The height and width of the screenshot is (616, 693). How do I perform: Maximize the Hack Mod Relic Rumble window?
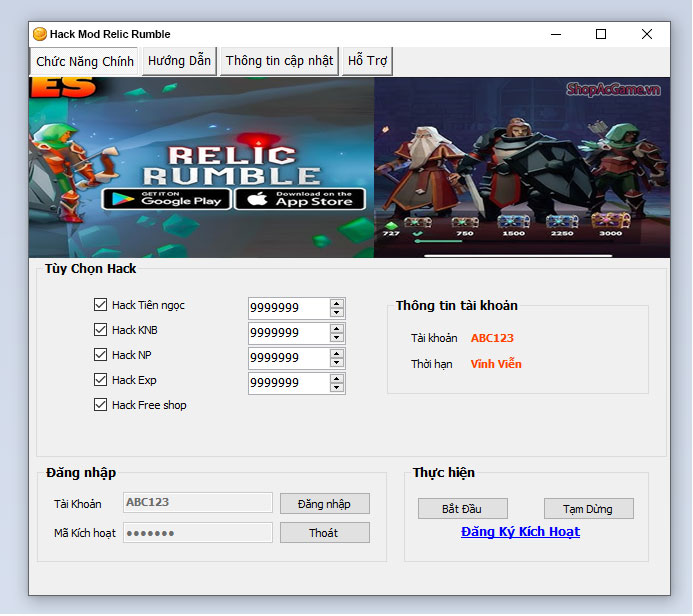601,34
